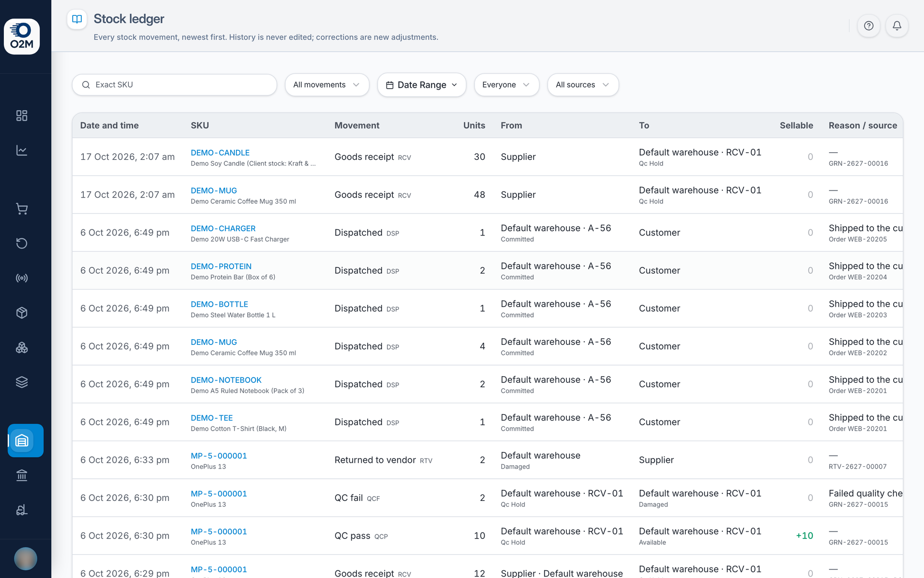
Task: Open the DEMO-BOTTLE SKU link
Action: click(x=219, y=304)
